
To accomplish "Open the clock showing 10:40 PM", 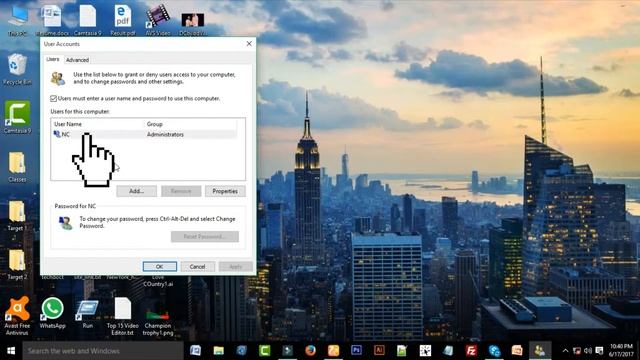I will pos(621,351).
